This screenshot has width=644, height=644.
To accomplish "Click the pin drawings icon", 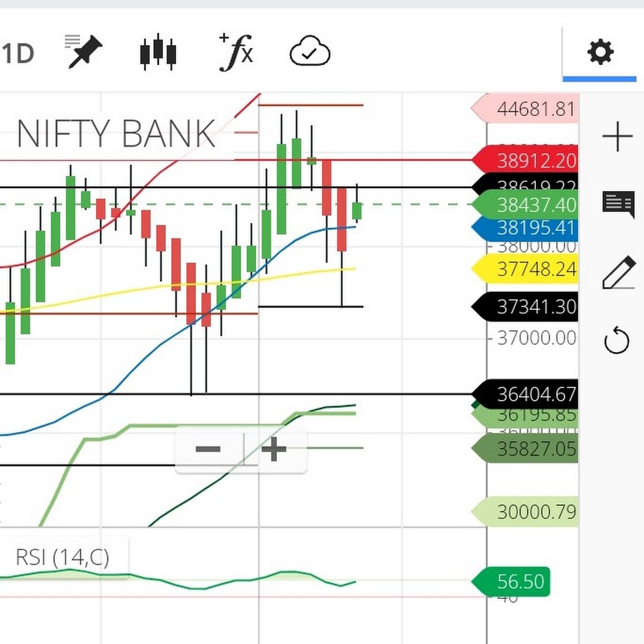I will tap(84, 52).
